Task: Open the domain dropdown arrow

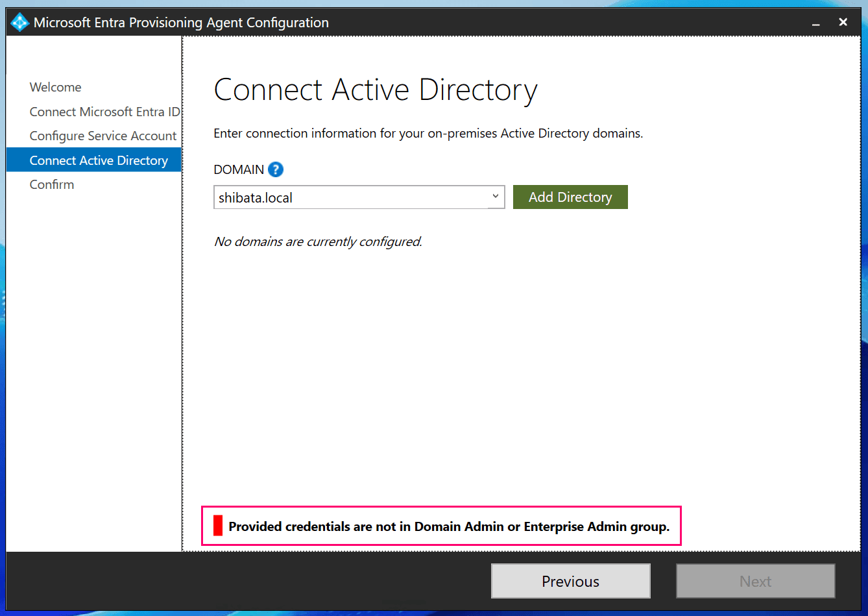Action: 496,197
